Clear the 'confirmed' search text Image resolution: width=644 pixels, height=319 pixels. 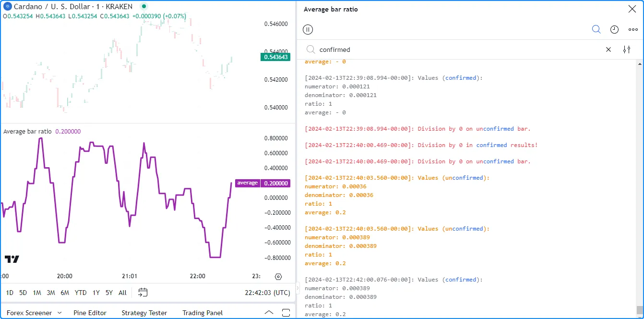[608, 49]
